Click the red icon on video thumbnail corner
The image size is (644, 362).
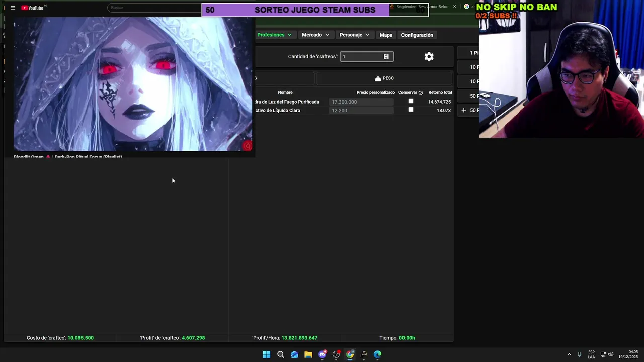(x=247, y=146)
